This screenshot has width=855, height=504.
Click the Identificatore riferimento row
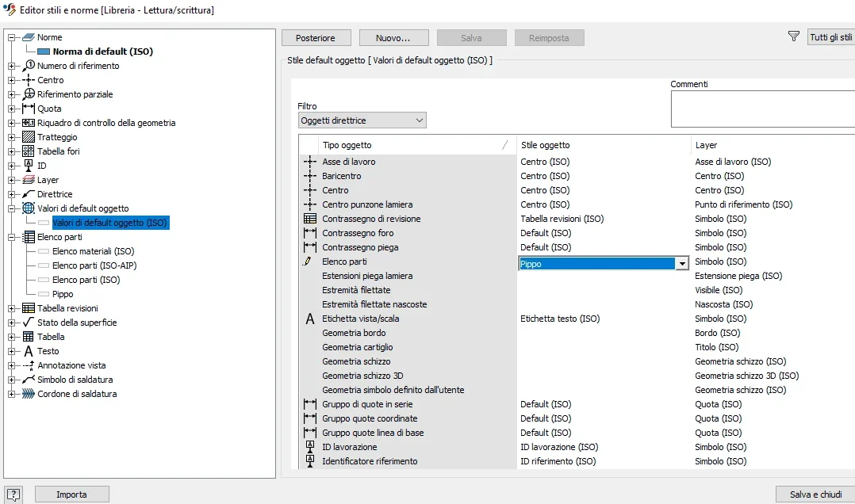click(370, 461)
